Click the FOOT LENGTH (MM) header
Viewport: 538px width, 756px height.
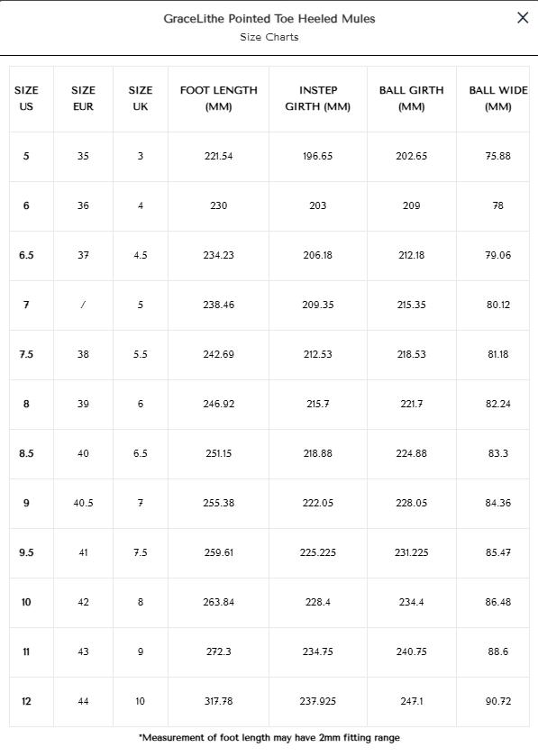pos(218,98)
